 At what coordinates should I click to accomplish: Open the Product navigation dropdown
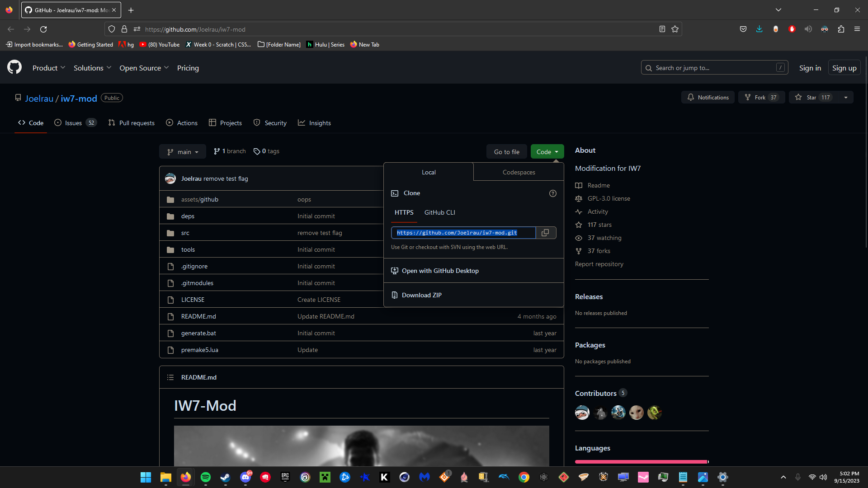pos(49,68)
